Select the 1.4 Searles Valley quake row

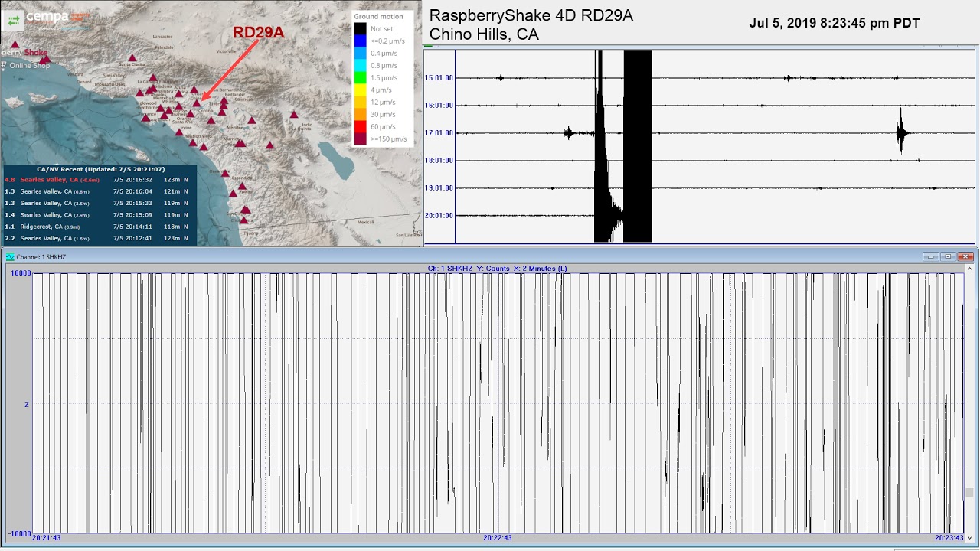tap(100, 215)
